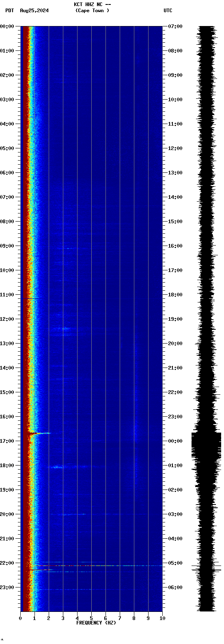Click the waveform spike near 05:00 UTC in the seismogram
This screenshot has width=224, height=644.
point(206,566)
